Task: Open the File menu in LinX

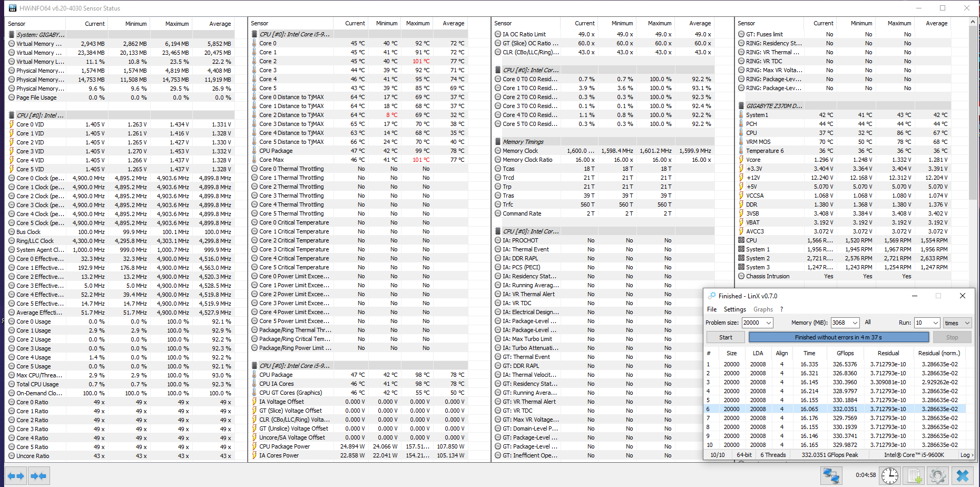Action: 712,309
